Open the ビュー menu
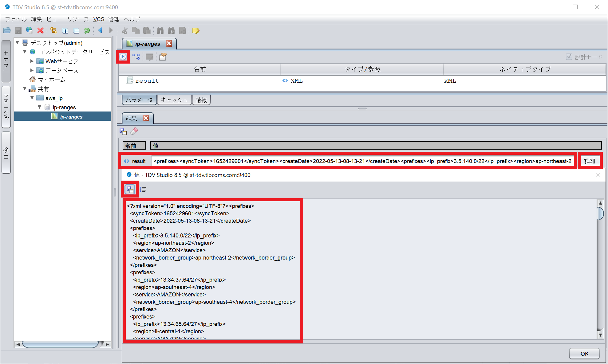 (x=55, y=19)
